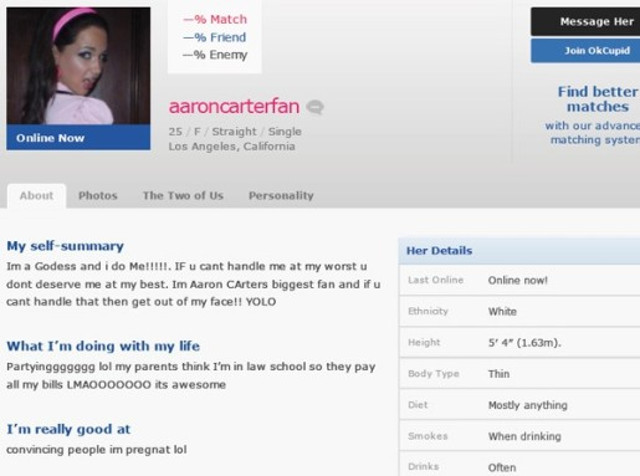Click the Los Angeles, California location text

pos(231,147)
